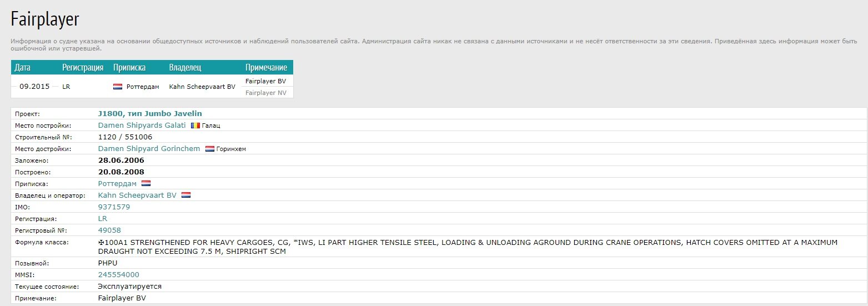Image resolution: width=868 pixels, height=306 pixels.
Task: Click the Владелец и оператор label
Action: pyautogui.click(x=49, y=195)
